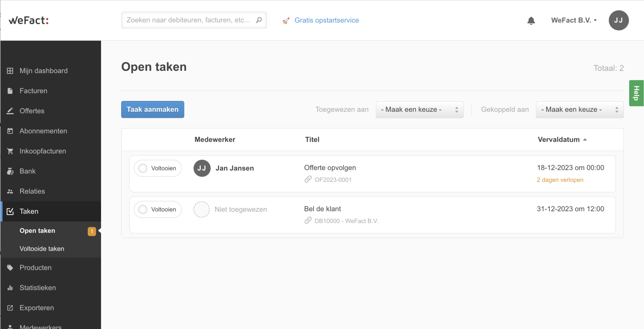
Task: Click the Facturen document icon
Action: coord(10,91)
